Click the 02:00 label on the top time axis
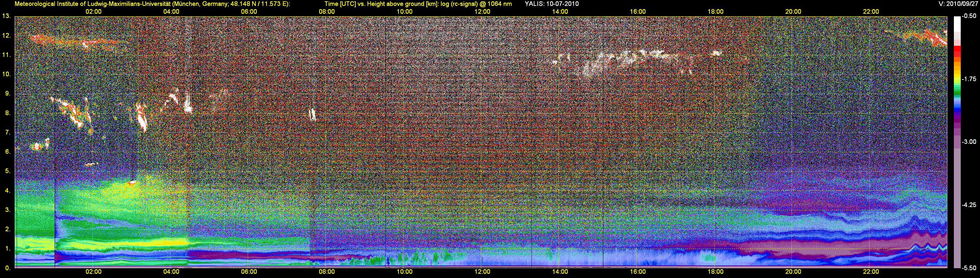The width and height of the screenshot is (980, 278). coord(93,12)
